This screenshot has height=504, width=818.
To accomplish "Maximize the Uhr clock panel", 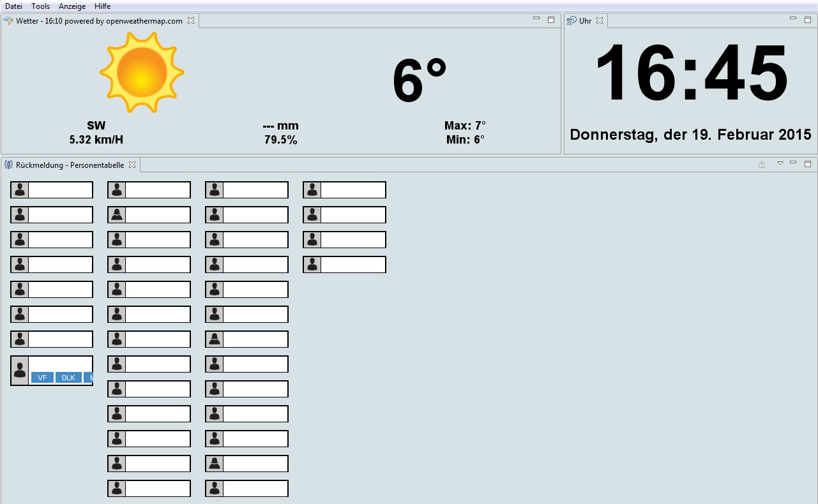I will point(808,20).
